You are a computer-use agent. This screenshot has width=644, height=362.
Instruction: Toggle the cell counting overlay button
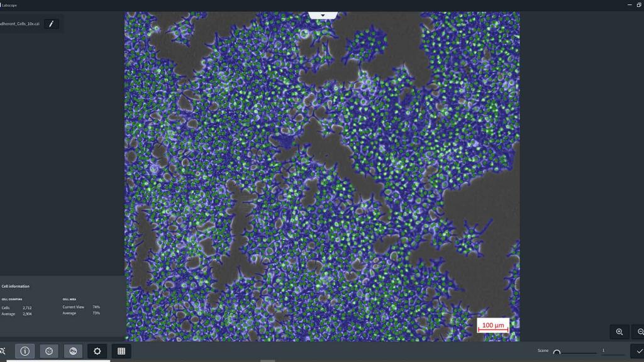click(49, 351)
